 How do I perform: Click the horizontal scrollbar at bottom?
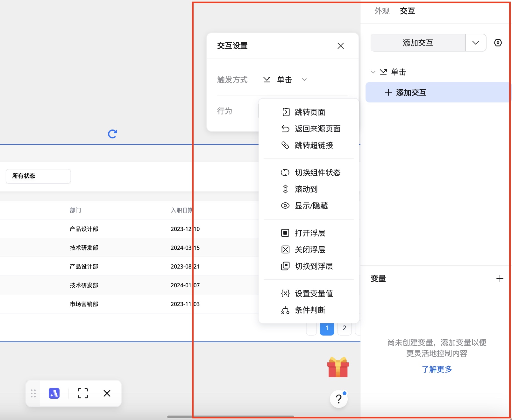point(231,416)
